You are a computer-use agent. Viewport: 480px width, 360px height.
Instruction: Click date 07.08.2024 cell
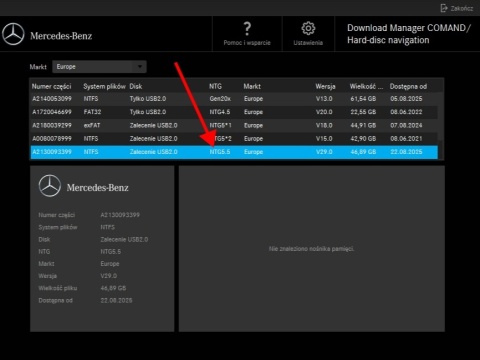(406, 125)
